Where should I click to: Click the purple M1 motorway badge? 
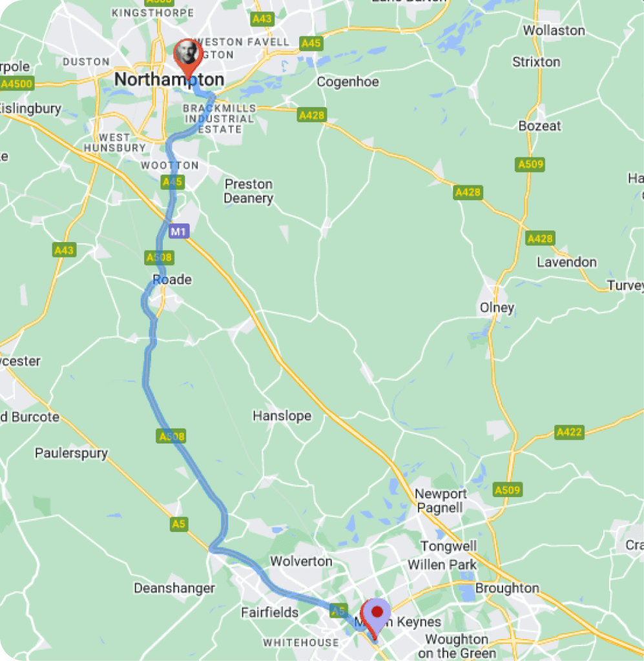pos(179,231)
